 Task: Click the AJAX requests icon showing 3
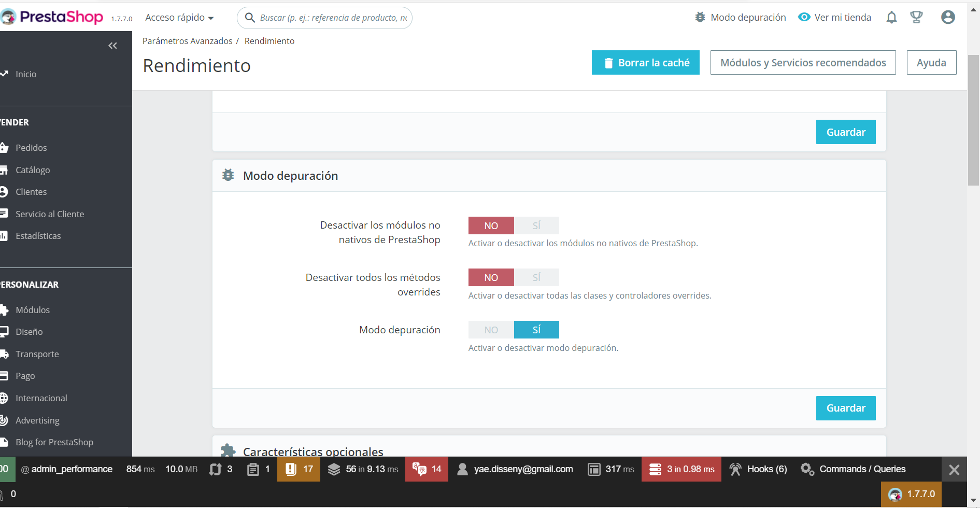click(x=220, y=469)
